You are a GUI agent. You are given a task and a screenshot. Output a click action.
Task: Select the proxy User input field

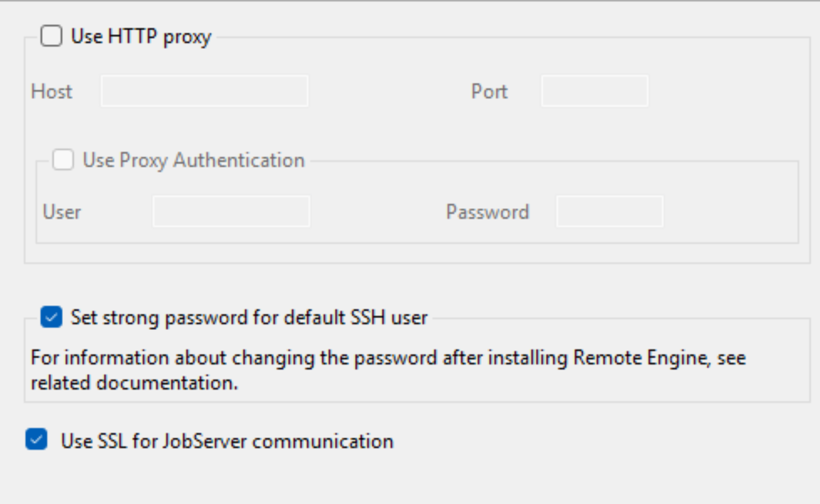tap(231, 212)
